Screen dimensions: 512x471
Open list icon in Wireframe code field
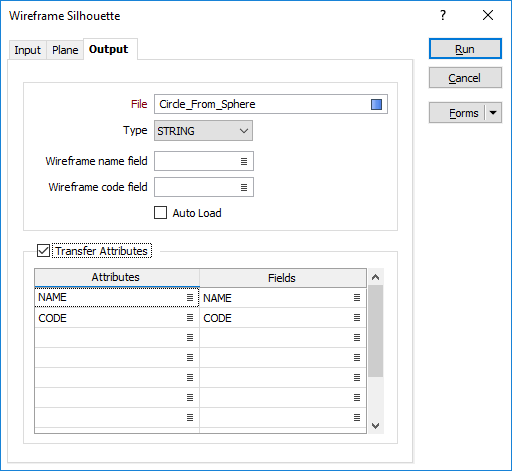244,187
